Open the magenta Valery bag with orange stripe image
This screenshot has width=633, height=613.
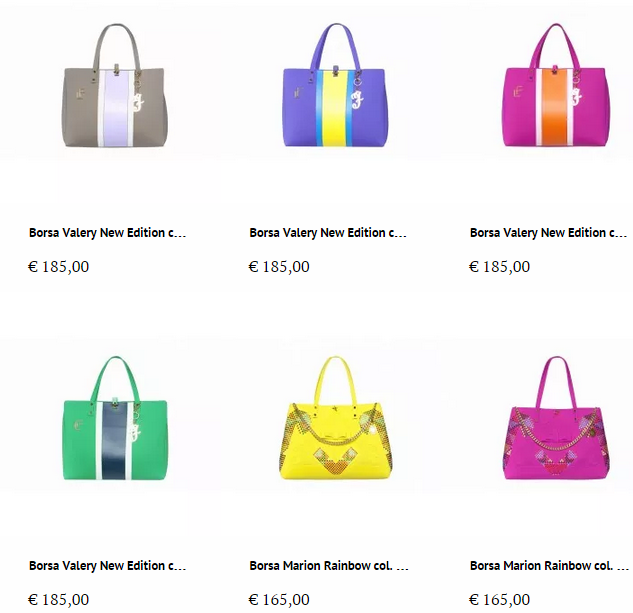[x=556, y=85]
